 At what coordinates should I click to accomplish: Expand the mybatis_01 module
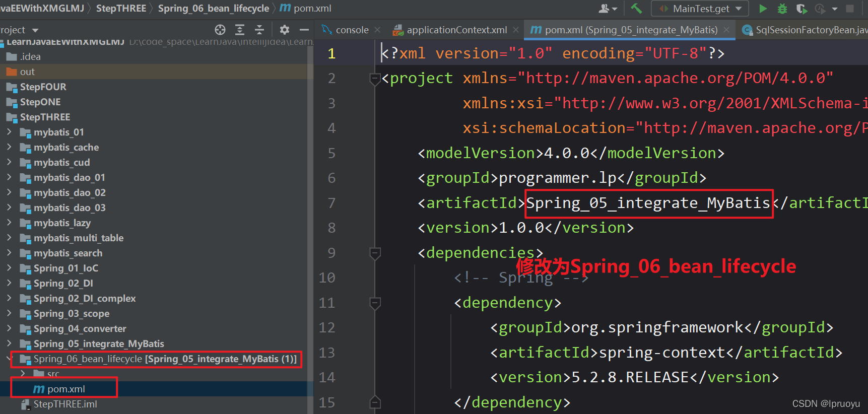point(9,132)
